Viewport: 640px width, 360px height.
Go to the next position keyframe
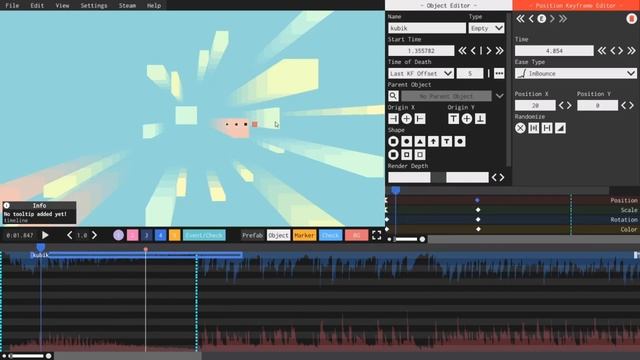pyautogui.click(x=552, y=19)
